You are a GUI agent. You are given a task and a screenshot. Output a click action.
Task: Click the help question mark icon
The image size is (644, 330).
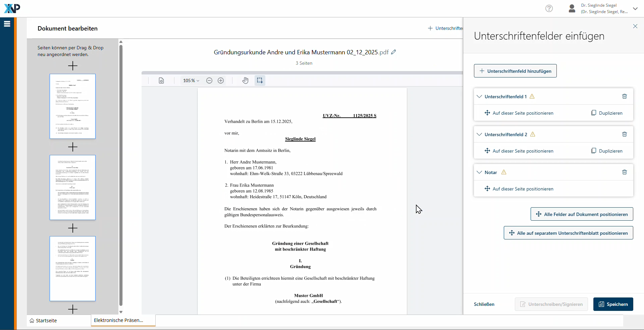click(549, 8)
